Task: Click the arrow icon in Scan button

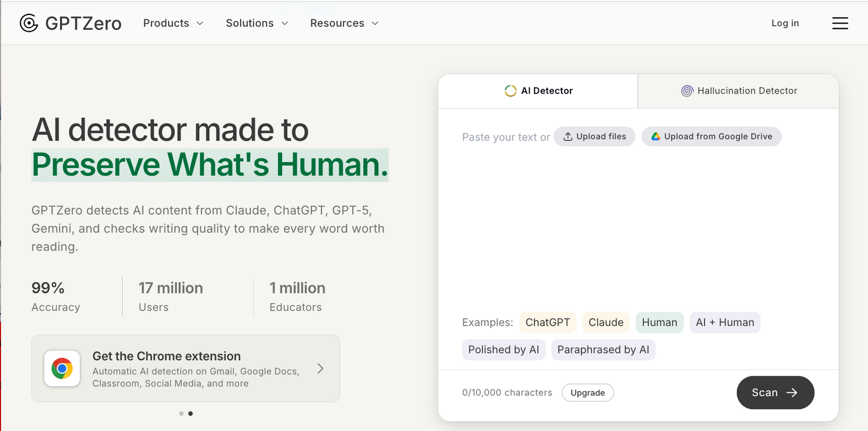Action: pyautogui.click(x=792, y=393)
